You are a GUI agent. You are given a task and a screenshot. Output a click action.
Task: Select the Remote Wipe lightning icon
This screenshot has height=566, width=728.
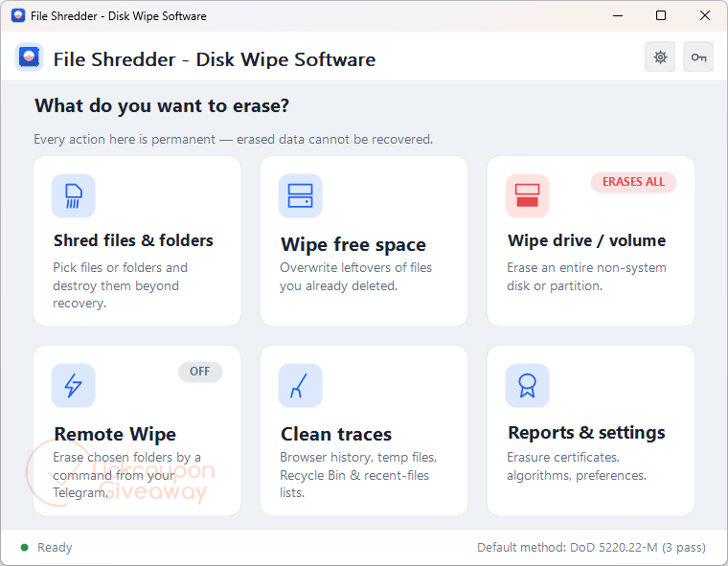(x=74, y=385)
